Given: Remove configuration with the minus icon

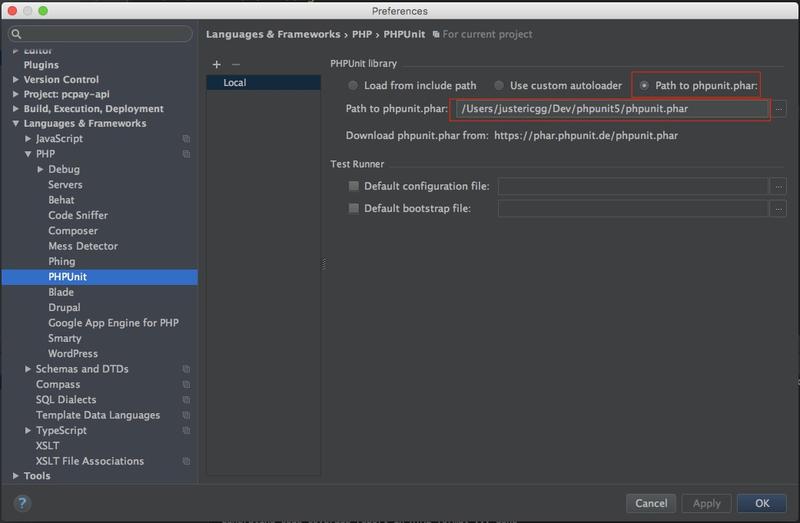Looking at the screenshot, I should [x=236, y=64].
